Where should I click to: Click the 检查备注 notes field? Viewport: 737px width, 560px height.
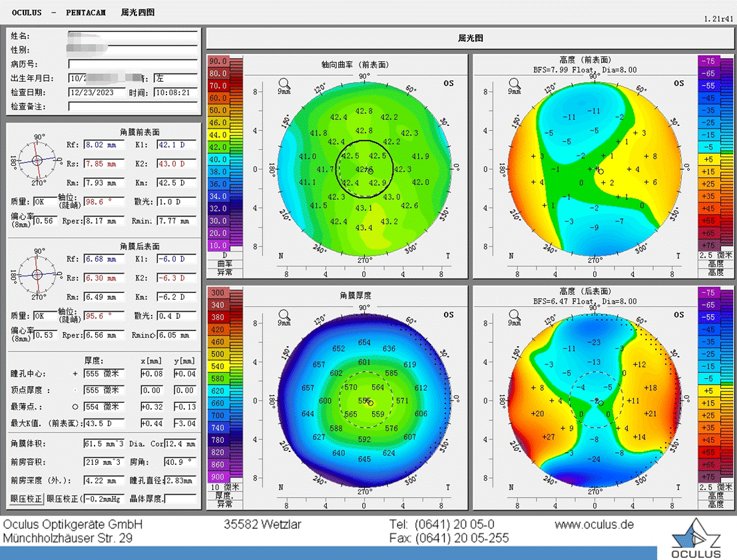(132, 107)
